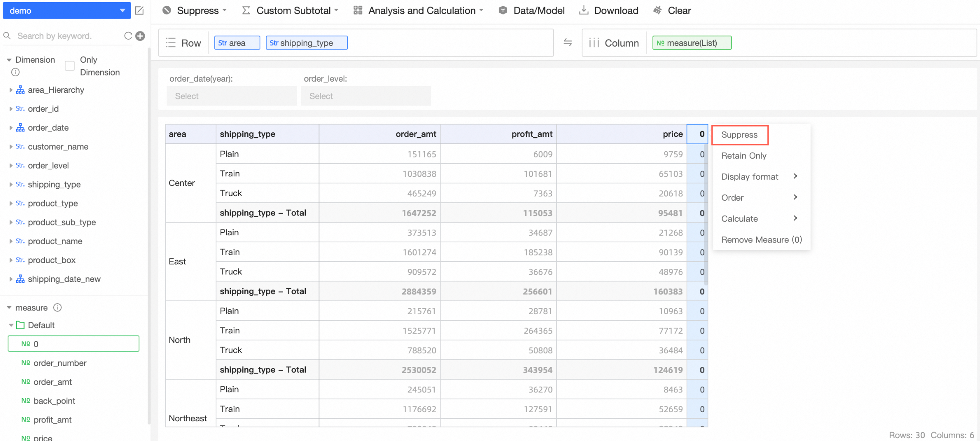Image resolution: width=980 pixels, height=441 pixels.
Task: Enable the Only Dimension checkbox
Action: pyautogui.click(x=70, y=66)
